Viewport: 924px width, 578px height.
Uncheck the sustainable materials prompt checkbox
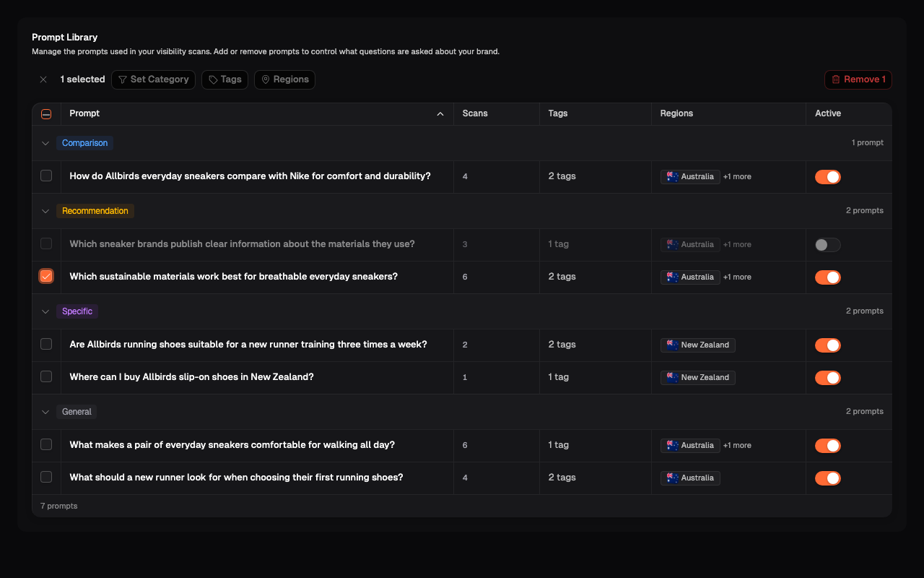pos(46,277)
